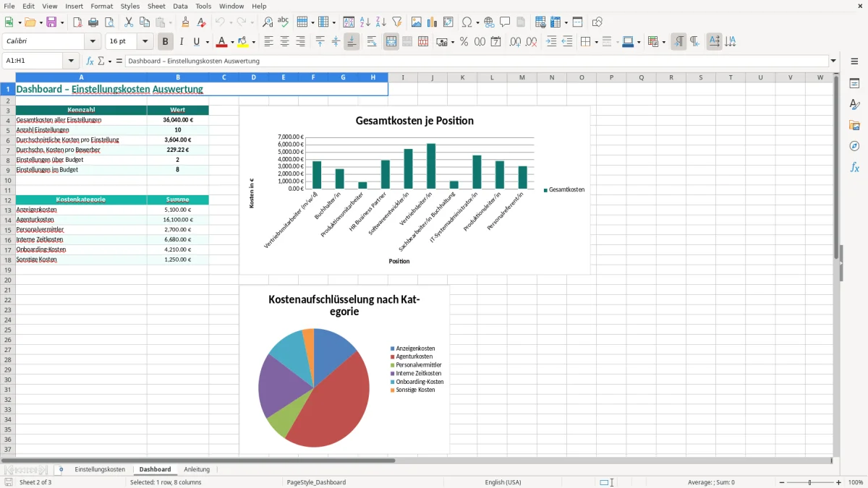Toggle Underline formatting

(196, 42)
